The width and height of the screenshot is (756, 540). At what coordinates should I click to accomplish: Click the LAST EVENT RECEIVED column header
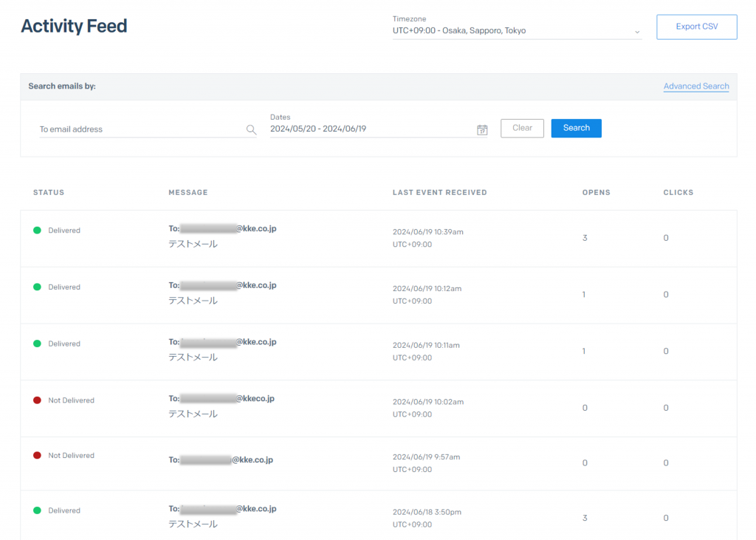[x=439, y=193]
